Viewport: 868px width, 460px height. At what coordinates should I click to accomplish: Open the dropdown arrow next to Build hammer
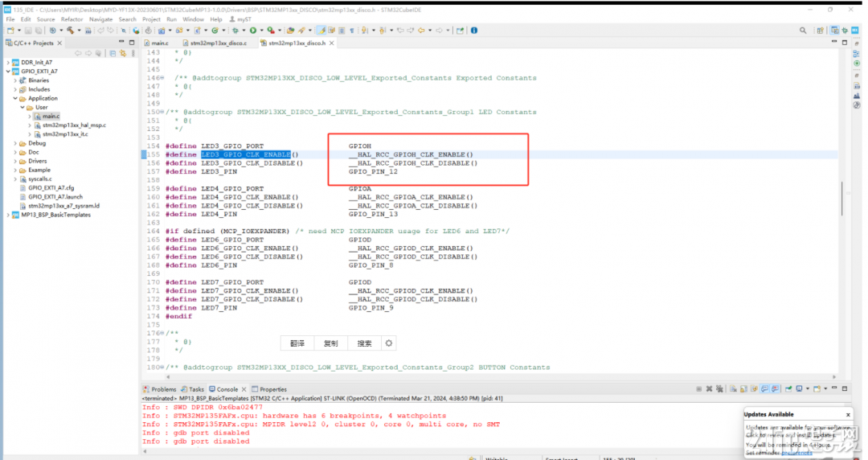click(79, 31)
